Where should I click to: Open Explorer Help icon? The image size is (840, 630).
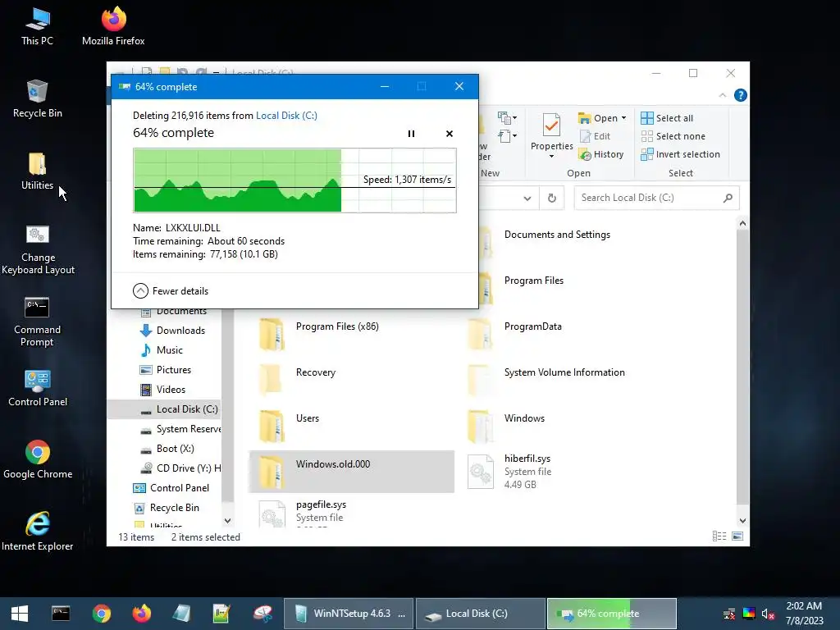(x=741, y=95)
